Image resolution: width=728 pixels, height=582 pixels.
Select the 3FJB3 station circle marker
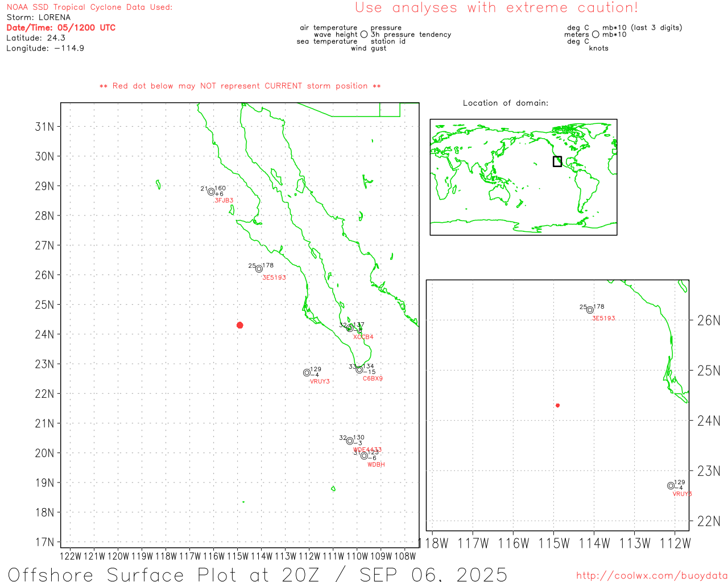(x=211, y=192)
